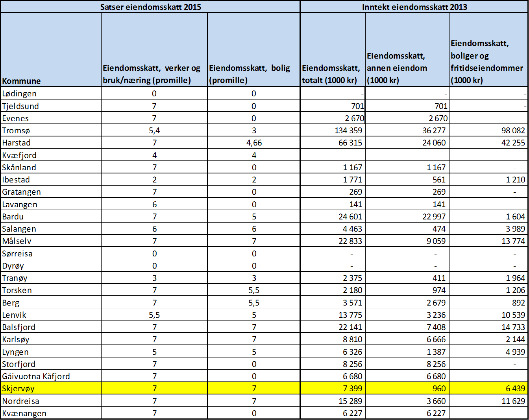Select the Nordreisa kommune cell

[51, 401]
